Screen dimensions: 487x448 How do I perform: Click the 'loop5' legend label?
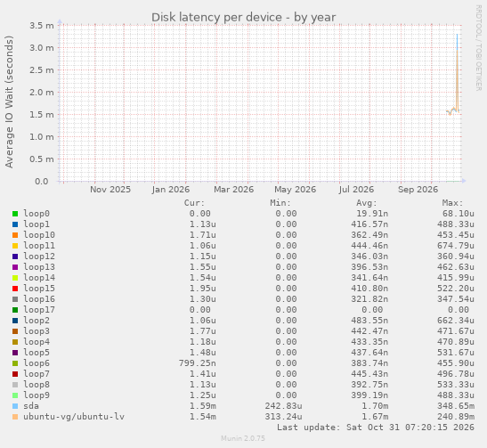pos(37,353)
